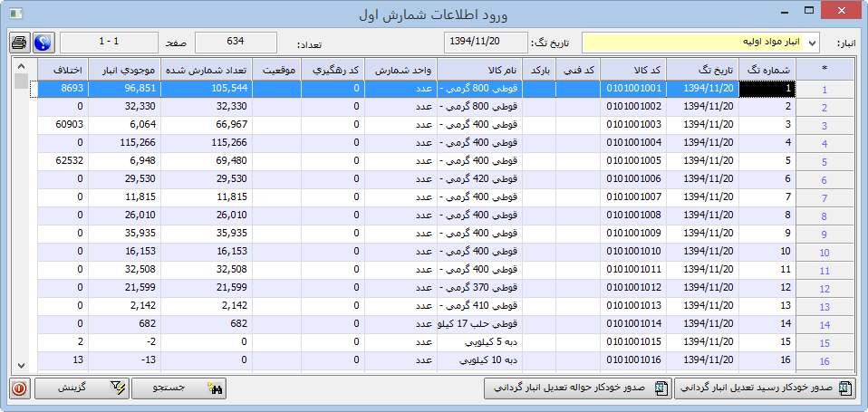
Task: Click صدور خودکار رسید تعدیل انبار گردانی button
Action: pyautogui.click(x=766, y=388)
